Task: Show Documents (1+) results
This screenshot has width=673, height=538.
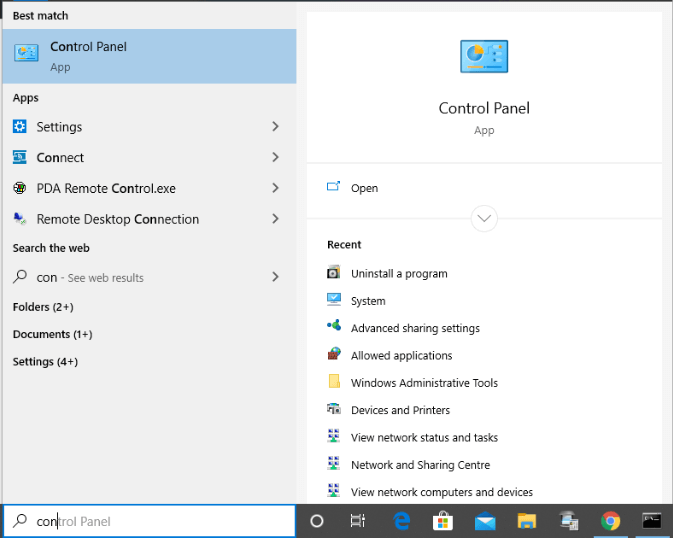Action: pos(52,334)
